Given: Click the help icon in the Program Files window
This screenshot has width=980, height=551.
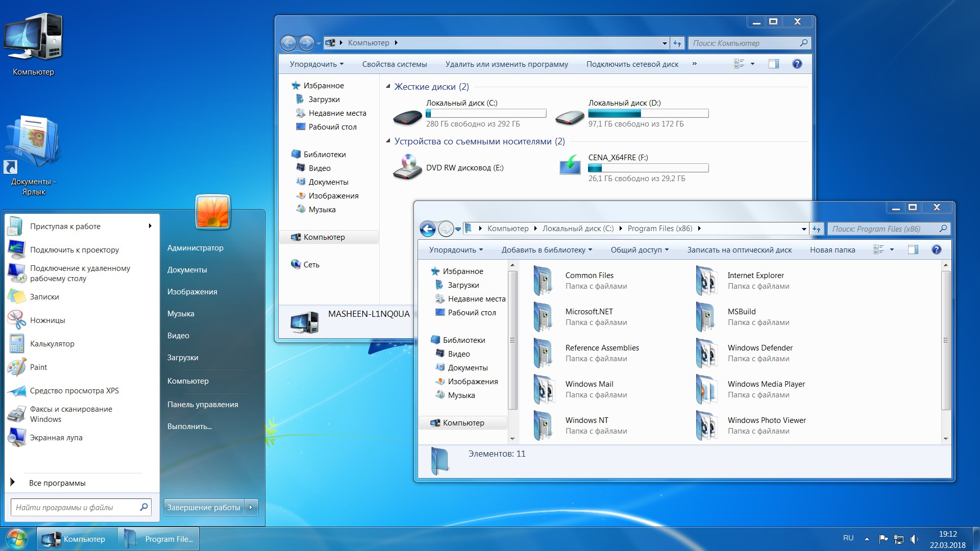Looking at the screenshot, I should pyautogui.click(x=936, y=249).
